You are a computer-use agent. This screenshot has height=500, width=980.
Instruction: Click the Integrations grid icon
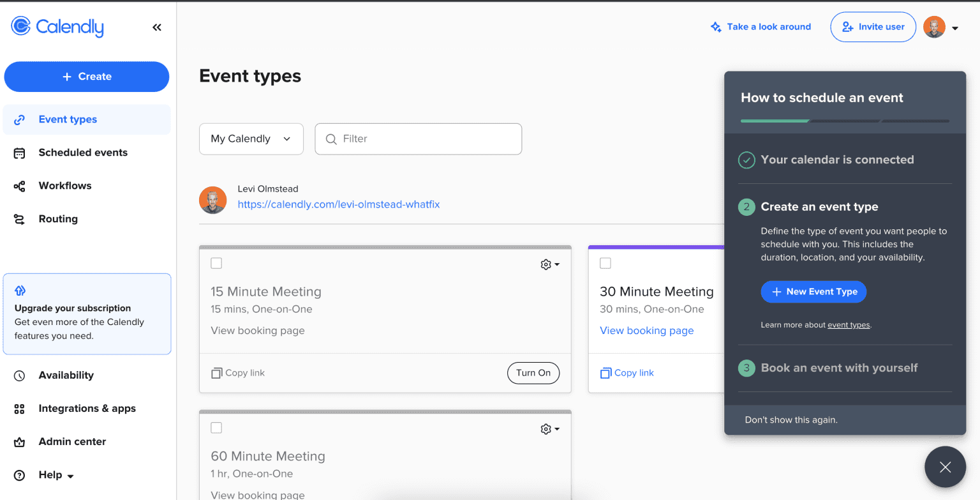pyautogui.click(x=19, y=409)
